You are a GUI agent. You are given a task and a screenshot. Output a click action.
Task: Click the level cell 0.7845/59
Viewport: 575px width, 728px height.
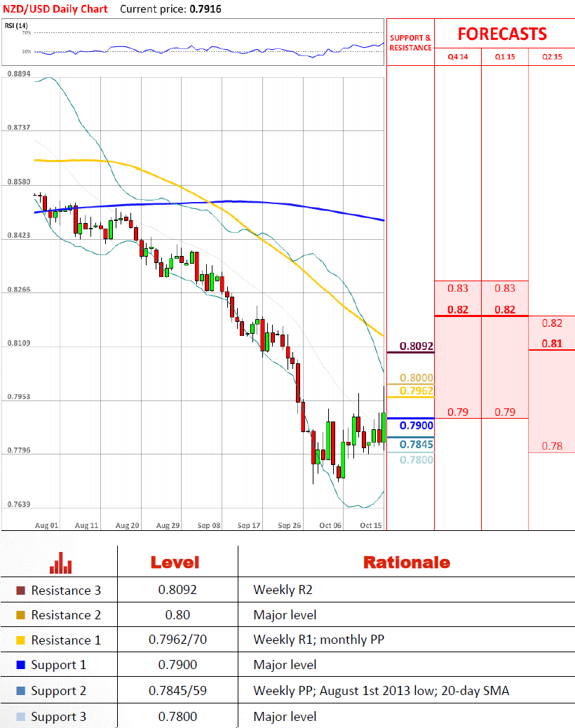177,691
